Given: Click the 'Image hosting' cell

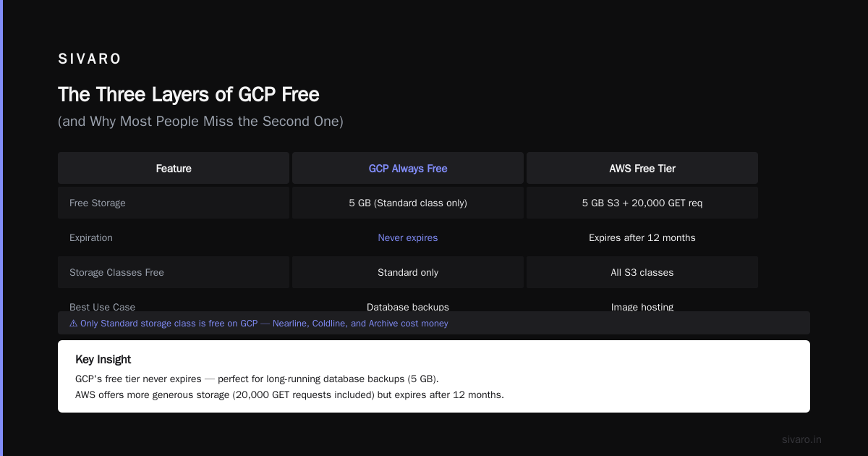Looking at the screenshot, I should pos(642,307).
